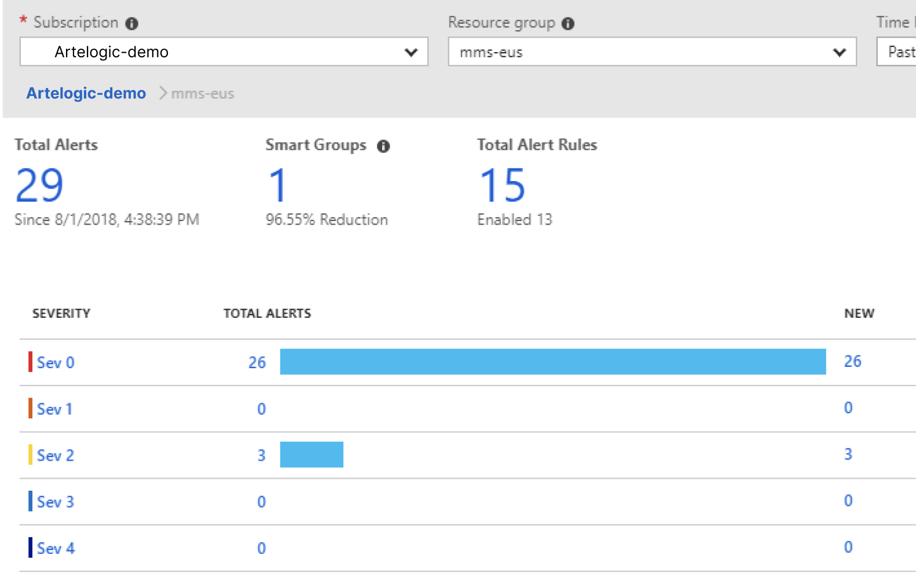Click the Resource group info icon

568,24
